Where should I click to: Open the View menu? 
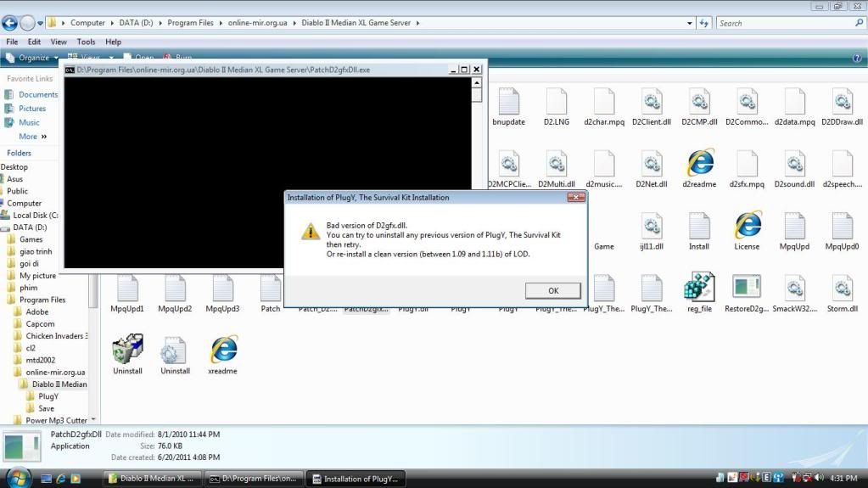tap(59, 42)
